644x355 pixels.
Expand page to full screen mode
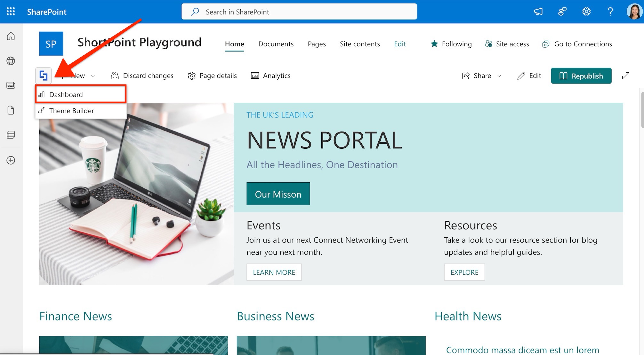625,76
